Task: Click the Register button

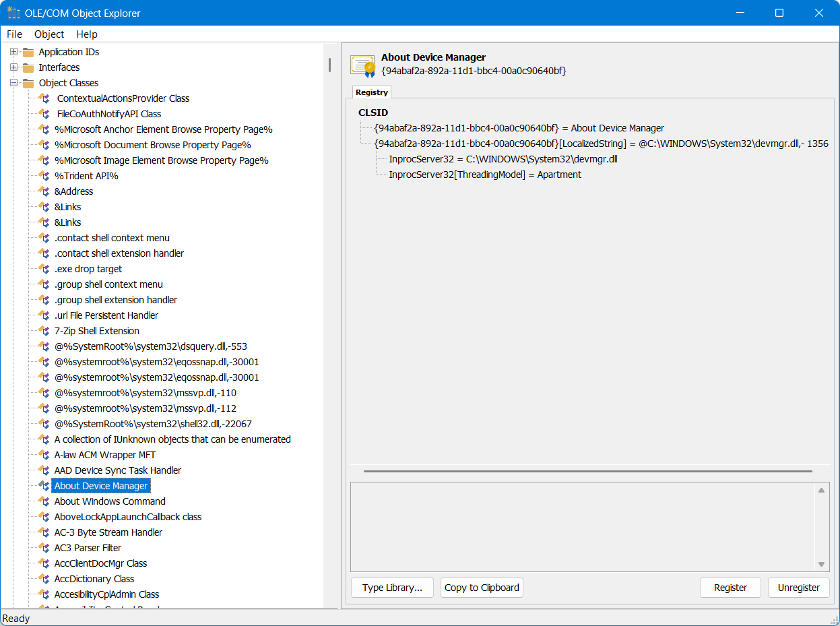Action: point(730,588)
